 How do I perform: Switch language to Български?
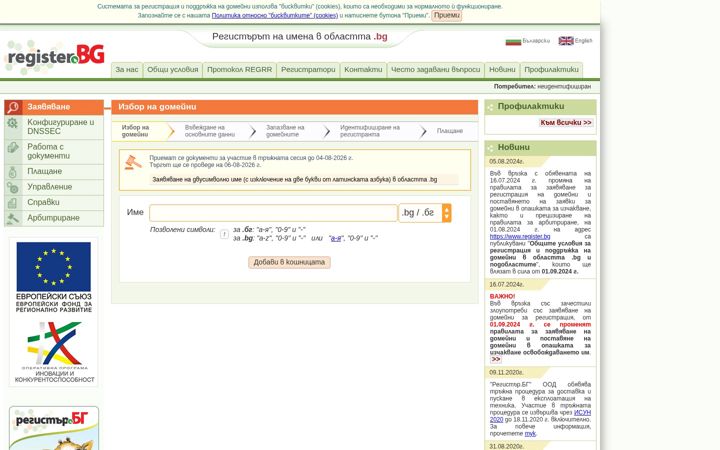(528, 41)
